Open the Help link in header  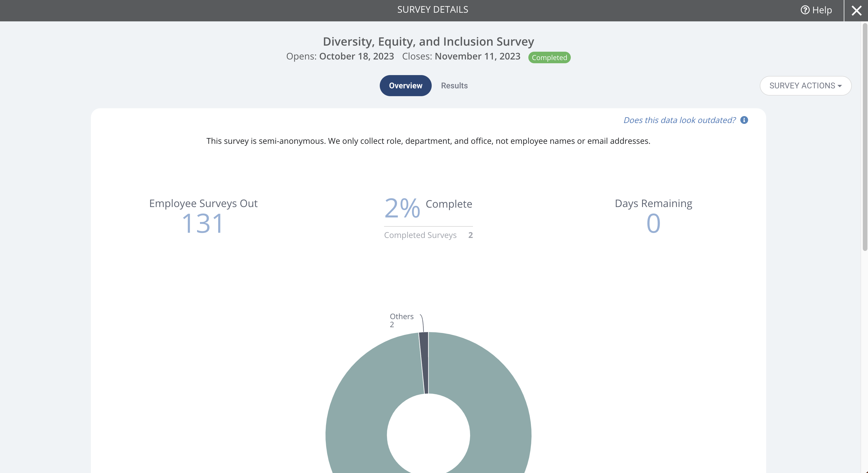tap(816, 10)
